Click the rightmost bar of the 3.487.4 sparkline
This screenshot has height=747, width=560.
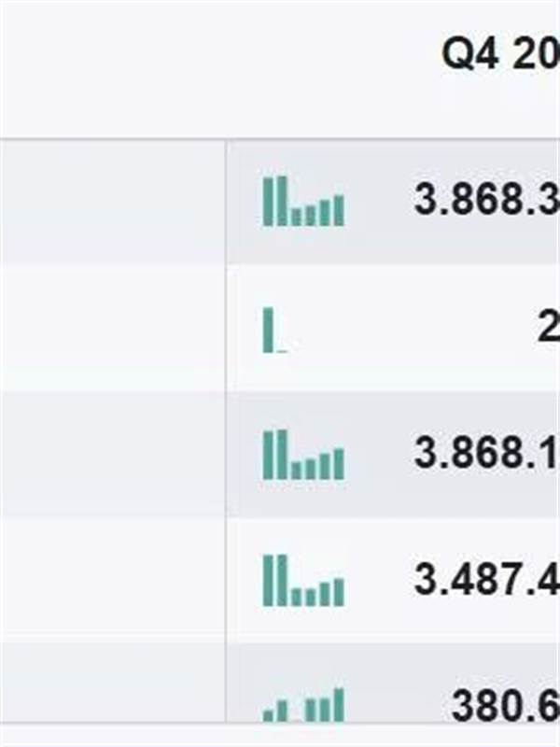tap(339, 592)
